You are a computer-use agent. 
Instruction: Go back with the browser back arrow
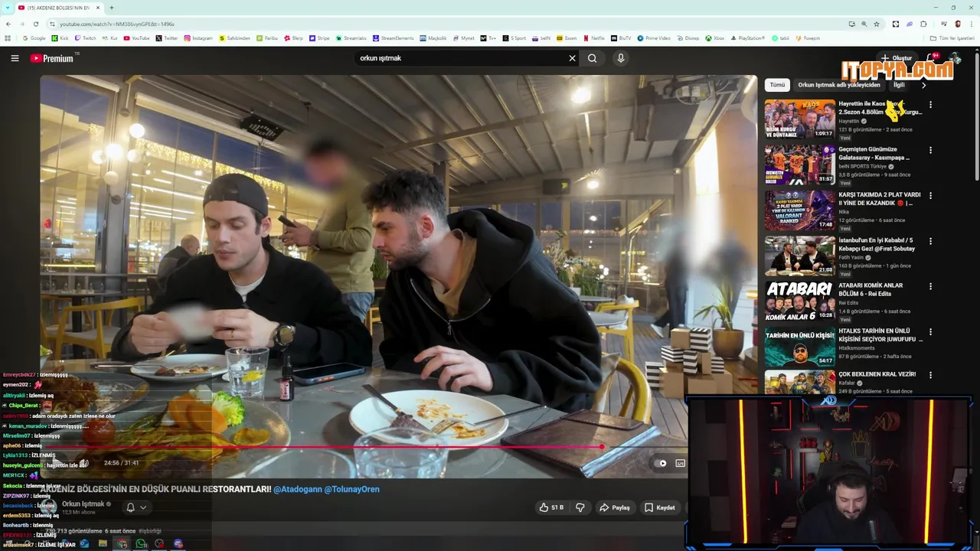8,24
